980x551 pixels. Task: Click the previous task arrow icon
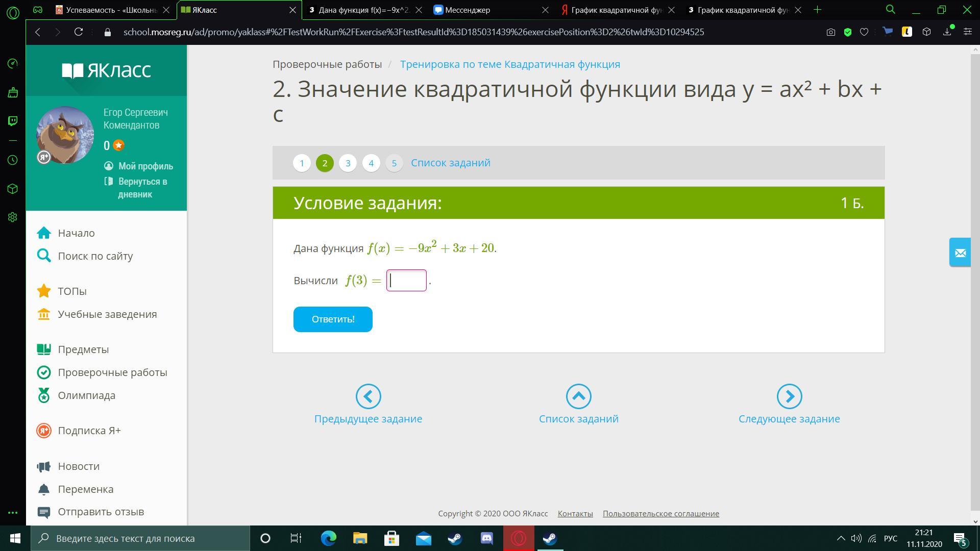(368, 396)
